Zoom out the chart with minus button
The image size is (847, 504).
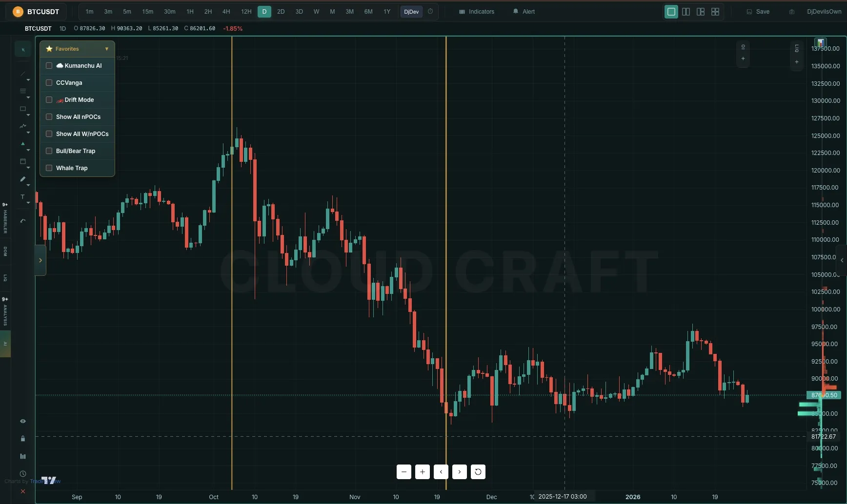click(403, 472)
